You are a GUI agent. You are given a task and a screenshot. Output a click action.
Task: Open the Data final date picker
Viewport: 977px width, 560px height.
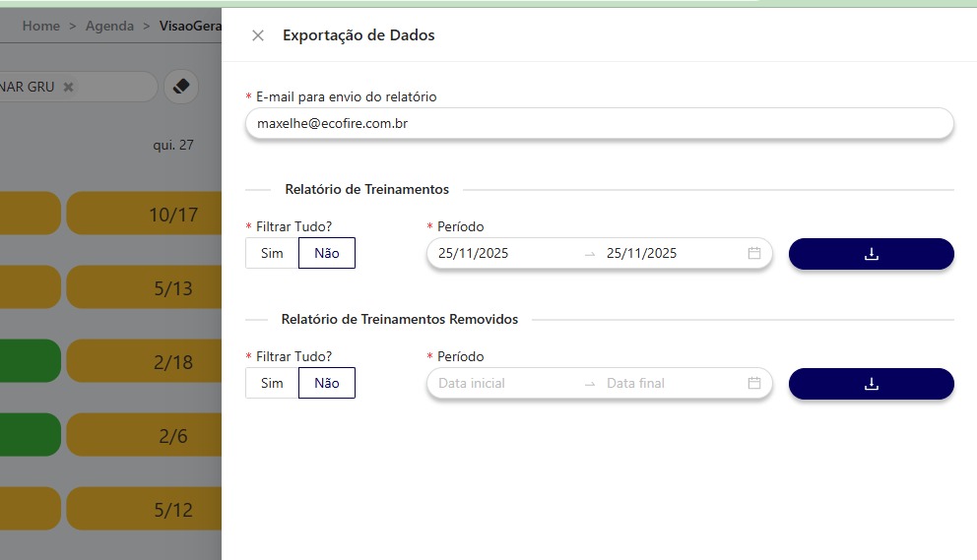point(636,383)
